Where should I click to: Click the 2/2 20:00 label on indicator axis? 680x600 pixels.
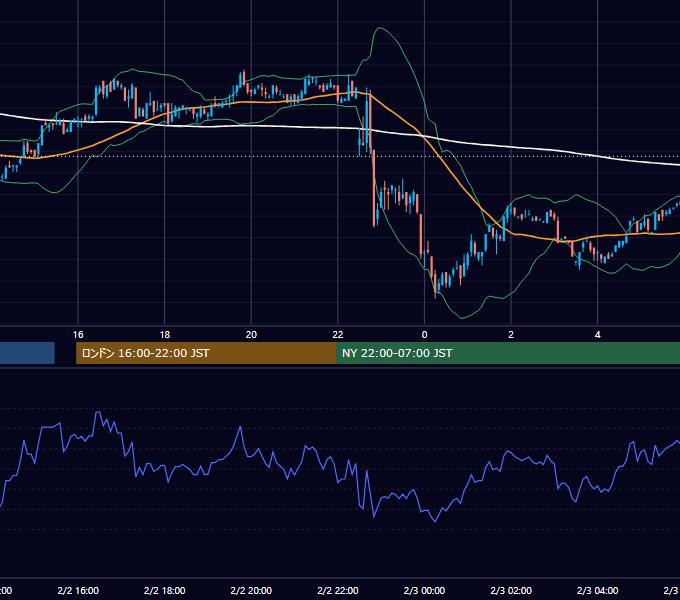[251, 590]
